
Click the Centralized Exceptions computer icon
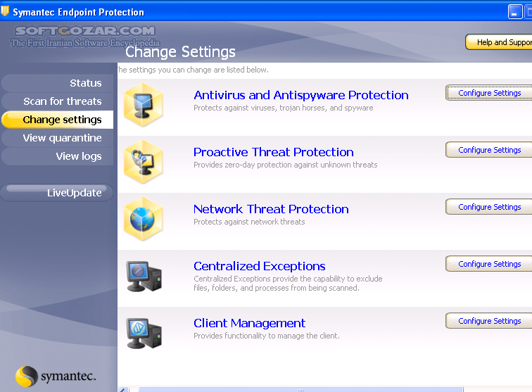coord(144,277)
